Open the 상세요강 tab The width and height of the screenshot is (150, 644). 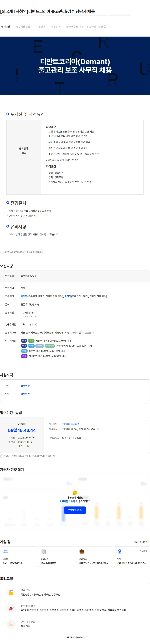(5, 27)
